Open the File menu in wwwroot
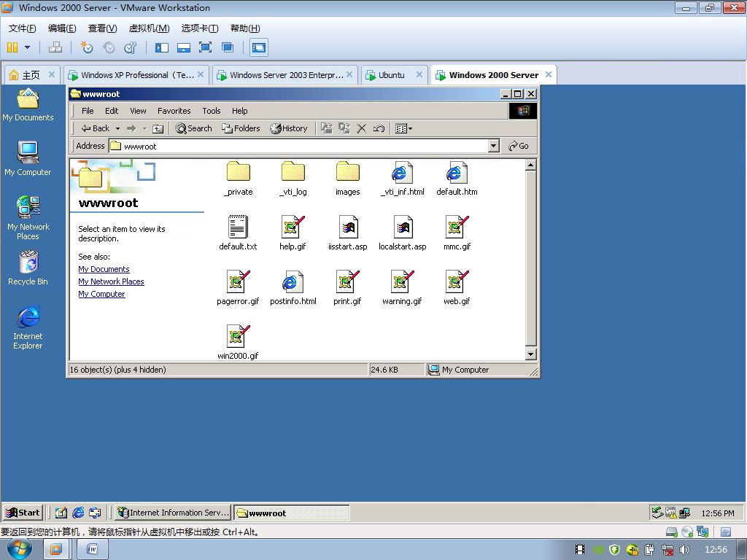 tap(88, 111)
